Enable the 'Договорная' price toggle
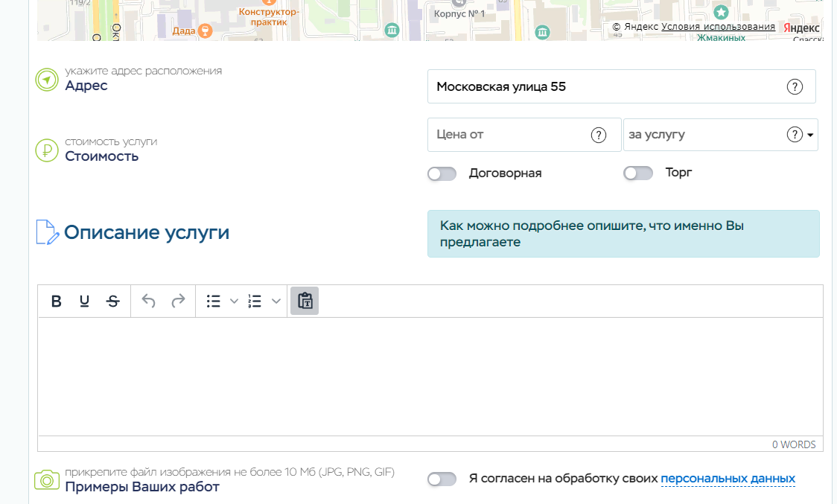 coord(442,173)
